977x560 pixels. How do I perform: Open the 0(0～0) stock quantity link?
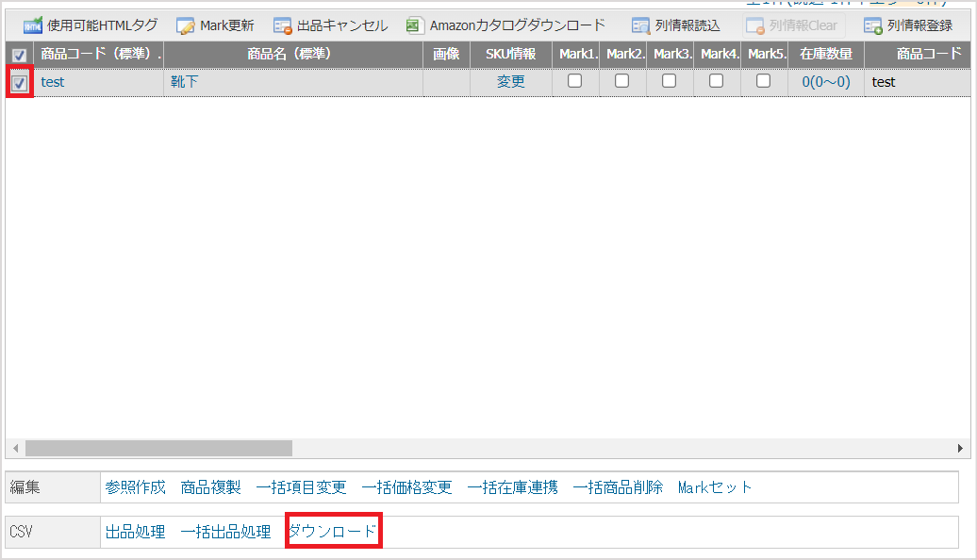pyautogui.click(x=826, y=82)
